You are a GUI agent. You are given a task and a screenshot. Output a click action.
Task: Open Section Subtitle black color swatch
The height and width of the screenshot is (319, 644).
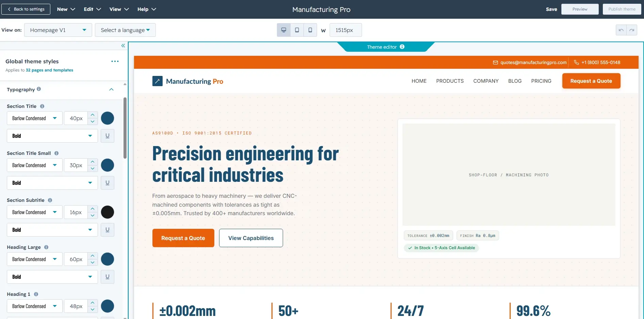tap(108, 212)
